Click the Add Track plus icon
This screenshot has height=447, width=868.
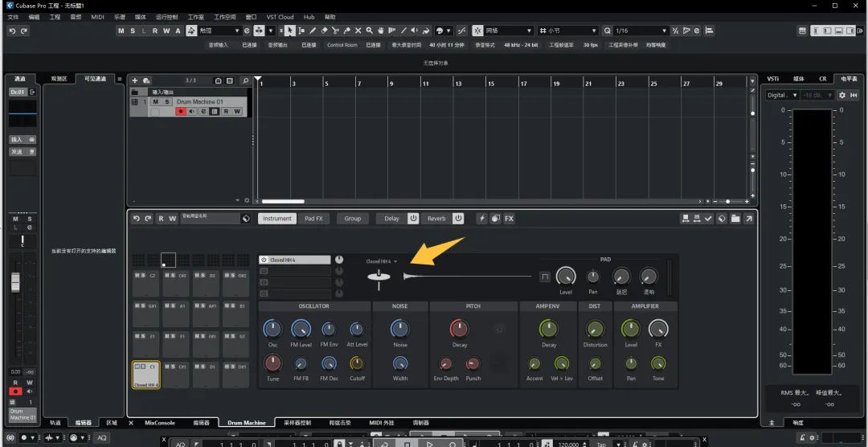pyautogui.click(x=134, y=81)
